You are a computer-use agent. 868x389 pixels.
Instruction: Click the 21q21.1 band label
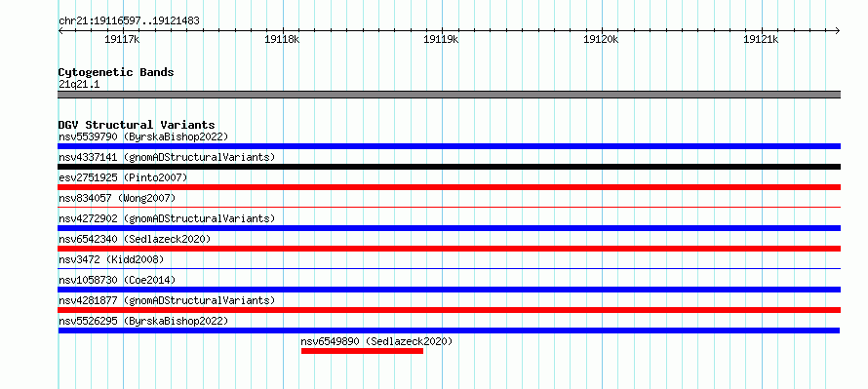tap(79, 85)
